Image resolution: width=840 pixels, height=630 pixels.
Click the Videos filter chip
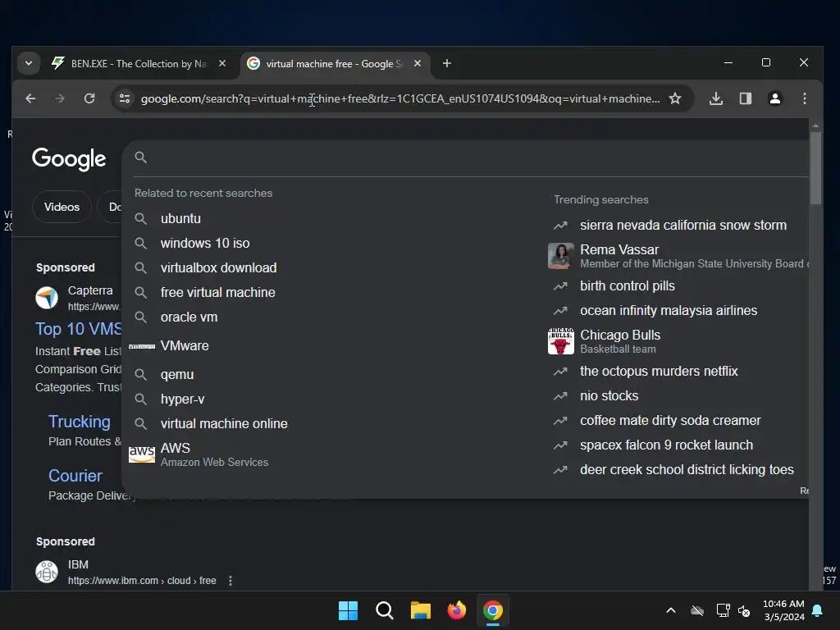[x=62, y=207]
